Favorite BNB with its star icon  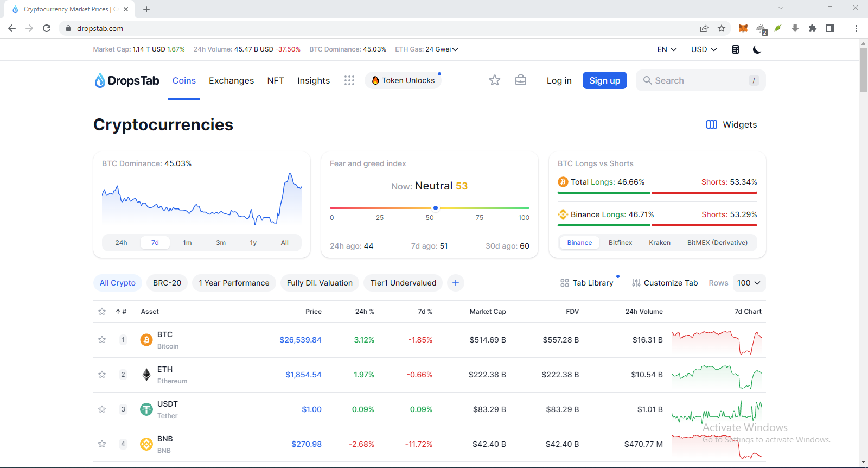102,444
